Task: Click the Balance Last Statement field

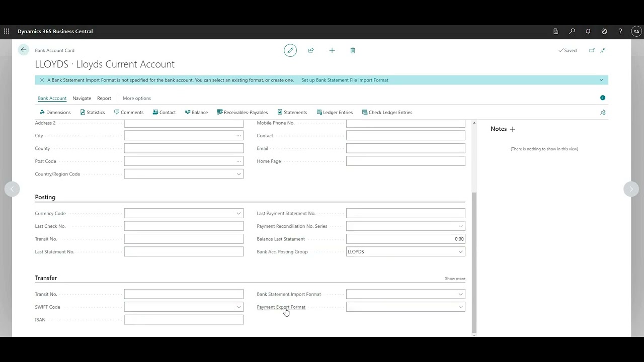Action: (x=406, y=239)
